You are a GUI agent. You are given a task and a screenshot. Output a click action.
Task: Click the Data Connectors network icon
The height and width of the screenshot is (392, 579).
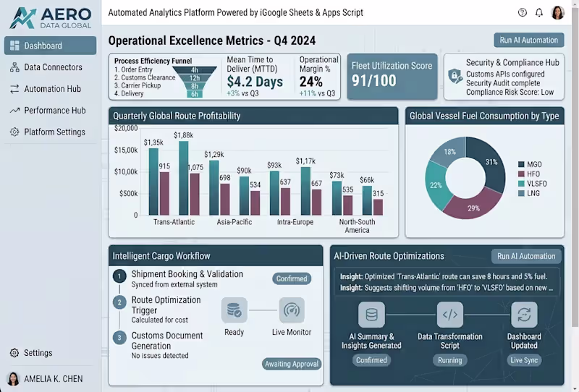(x=14, y=67)
